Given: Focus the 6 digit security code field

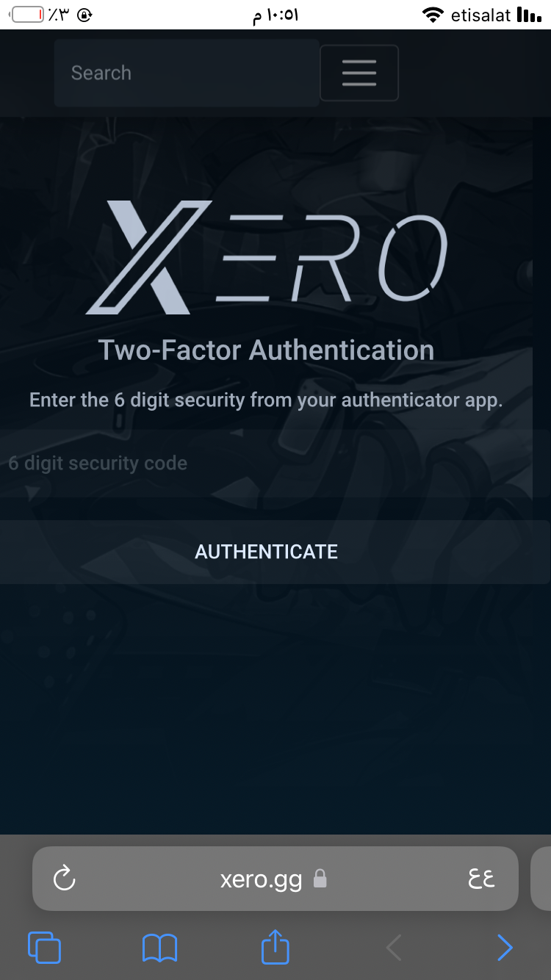Looking at the screenshot, I should (266, 464).
